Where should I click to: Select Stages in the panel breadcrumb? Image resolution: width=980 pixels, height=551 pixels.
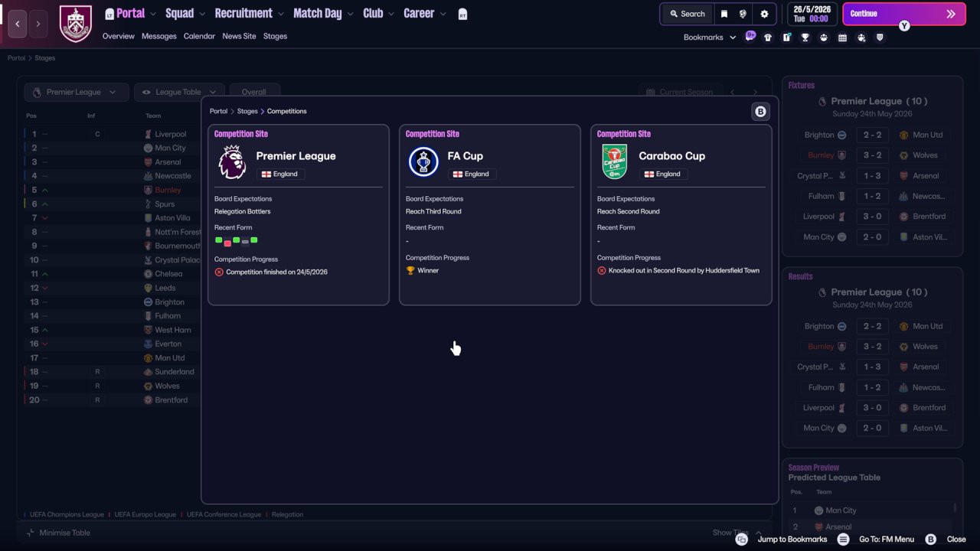[x=247, y=112]
